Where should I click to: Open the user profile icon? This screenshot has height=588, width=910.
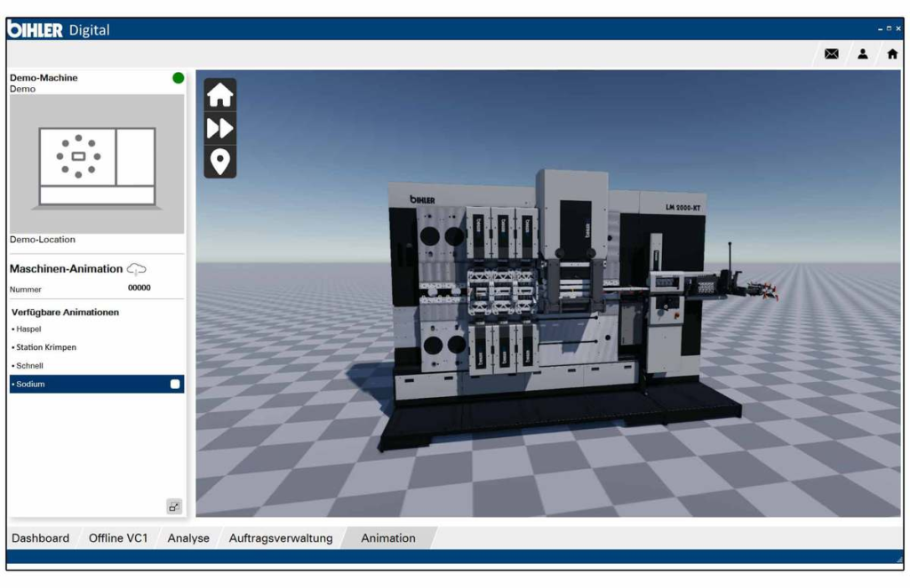click(x=862, y=54)
